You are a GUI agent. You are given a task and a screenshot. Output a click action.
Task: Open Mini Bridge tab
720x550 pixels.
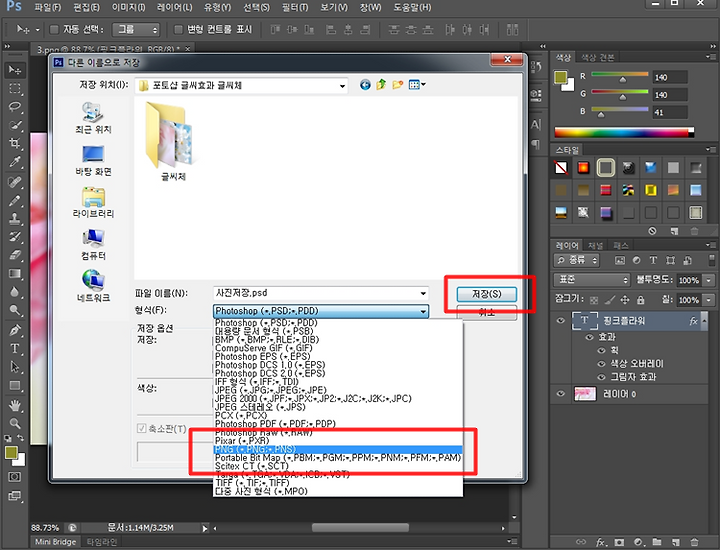(56, 542)
